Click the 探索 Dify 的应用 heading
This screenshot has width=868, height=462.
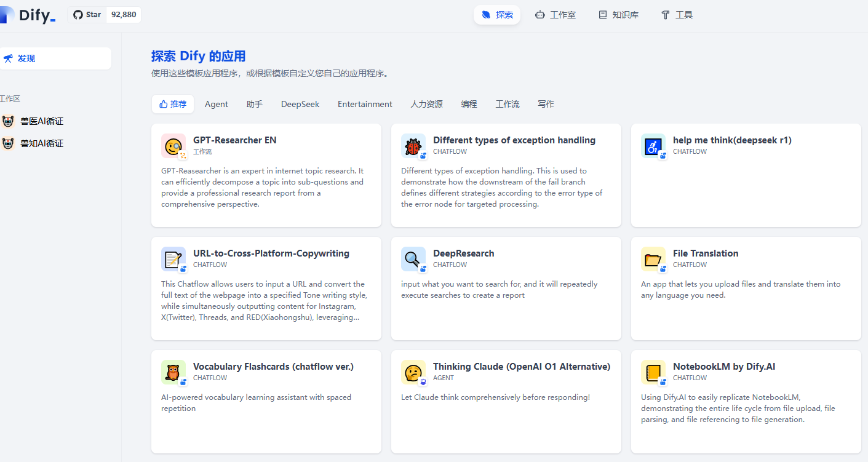(199, 56)
